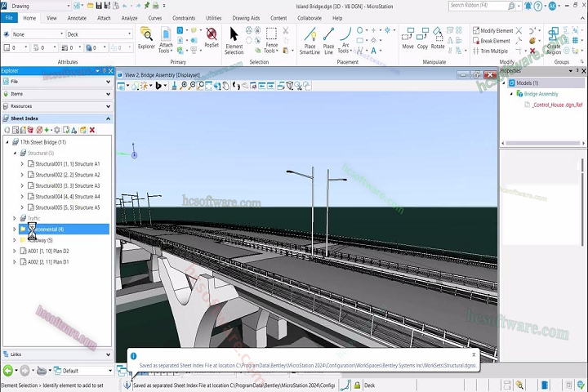Select the Place Line tool
The height and width of the screenshot is (392, 588).
point(328,41)
